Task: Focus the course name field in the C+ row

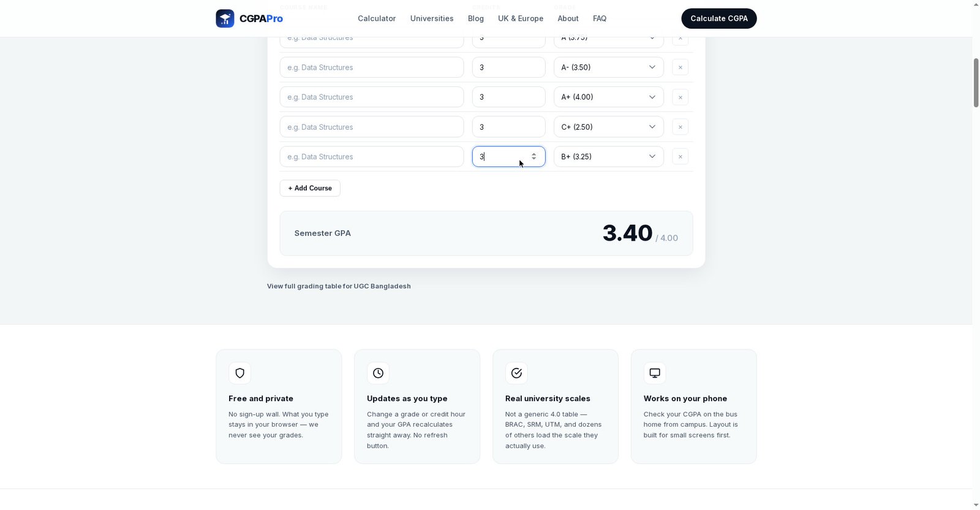Action: click(372, 127)
